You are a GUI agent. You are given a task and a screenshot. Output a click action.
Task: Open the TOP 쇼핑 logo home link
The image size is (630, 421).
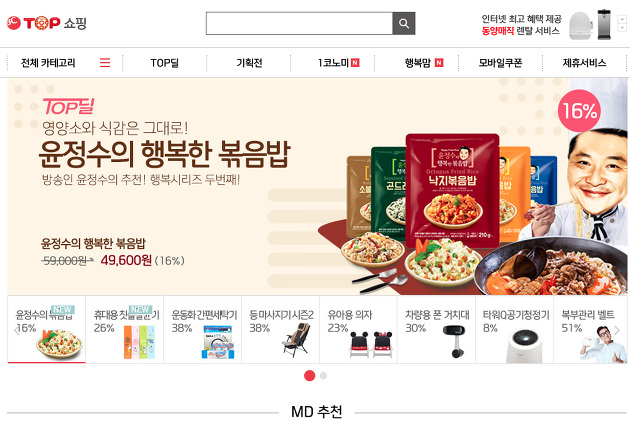[x=47, y=23]
